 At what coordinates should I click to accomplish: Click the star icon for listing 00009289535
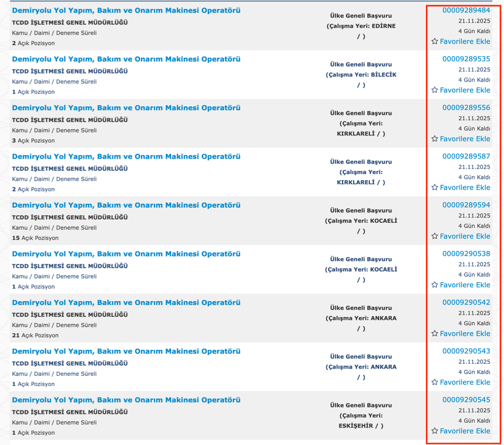pyautogui.click(x=435, y=90)
